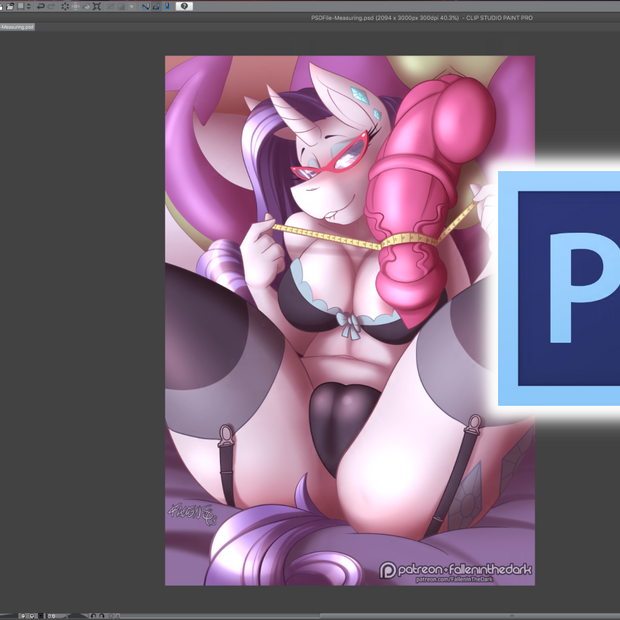Expand the up/down arrows beside the Save icon
620x620 pixels.
(28, 6)
